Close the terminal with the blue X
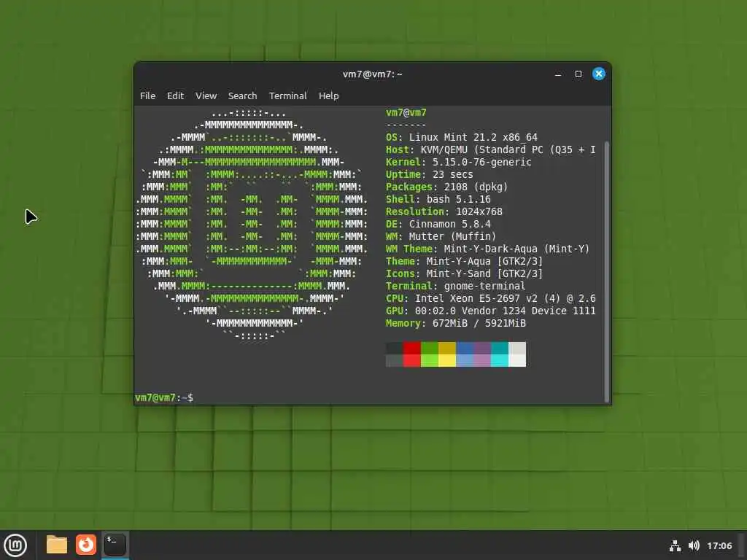This screenshot has width=747, height=560. (599, 74)
